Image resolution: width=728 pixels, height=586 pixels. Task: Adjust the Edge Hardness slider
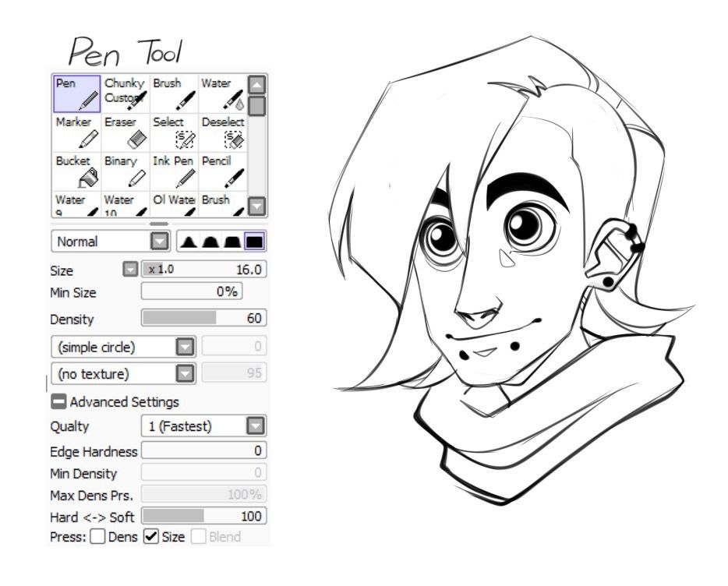(203, 450)
